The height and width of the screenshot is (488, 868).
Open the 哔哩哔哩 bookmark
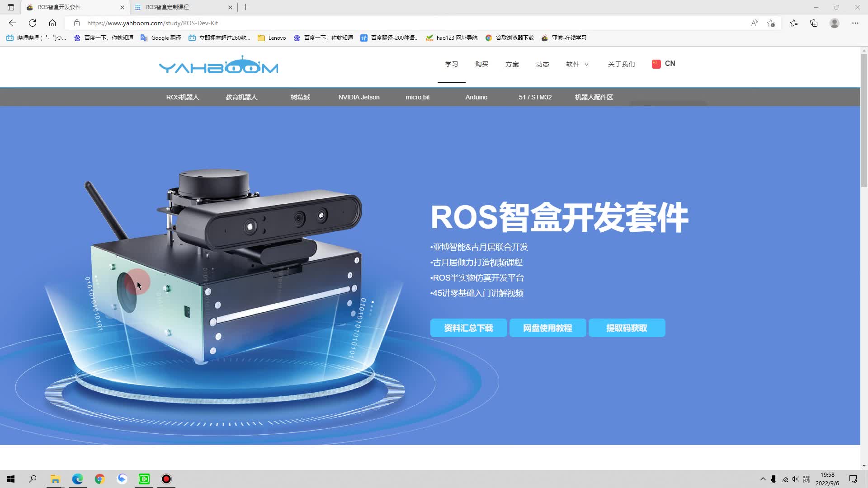click(x=36, y=38)
